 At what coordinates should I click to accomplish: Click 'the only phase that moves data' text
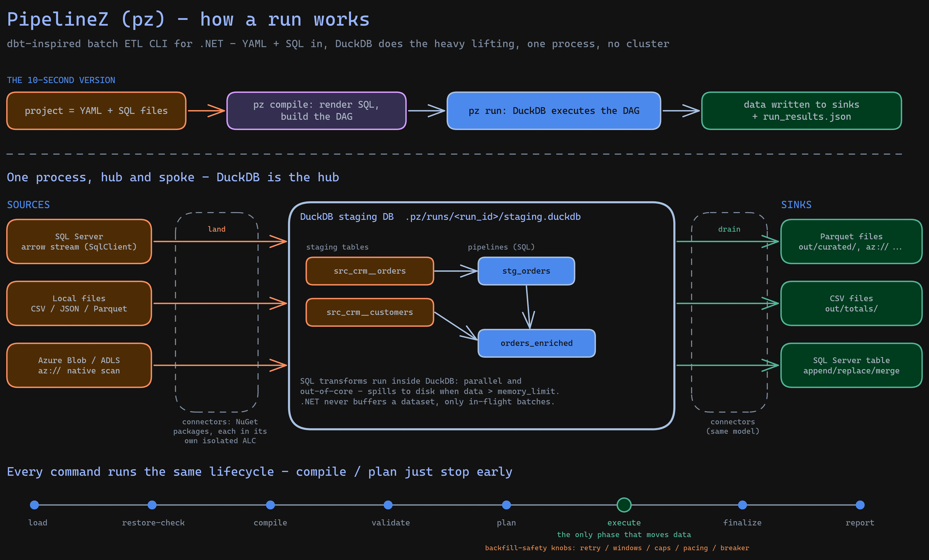624,535
